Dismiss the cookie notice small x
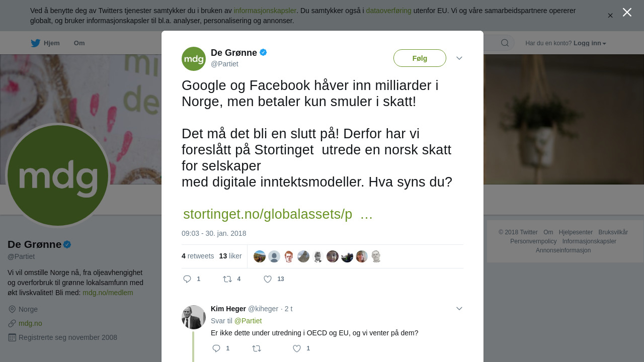Screen dimensions: 644x362 coord(610,16)
